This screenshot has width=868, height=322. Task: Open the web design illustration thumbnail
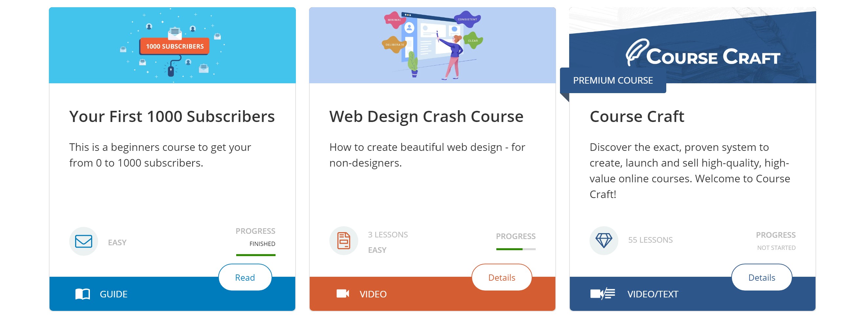click(x=432, y=46)
